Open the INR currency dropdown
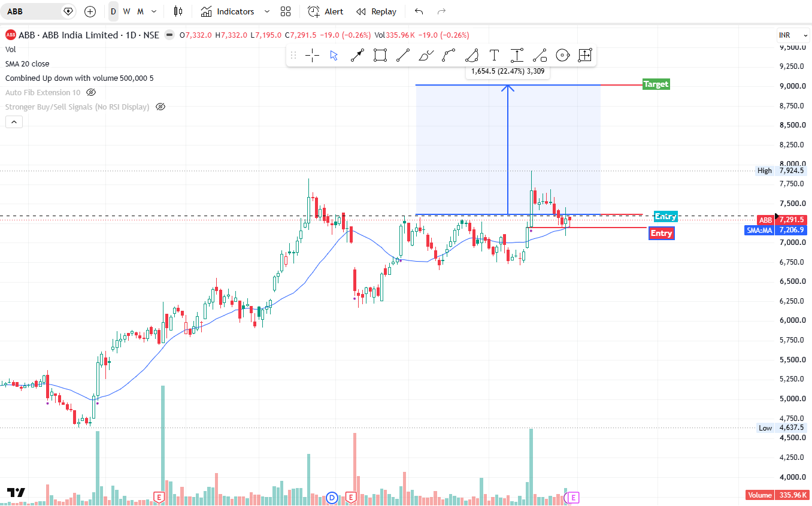The image size is (812, 506). (x=792, y=35)
